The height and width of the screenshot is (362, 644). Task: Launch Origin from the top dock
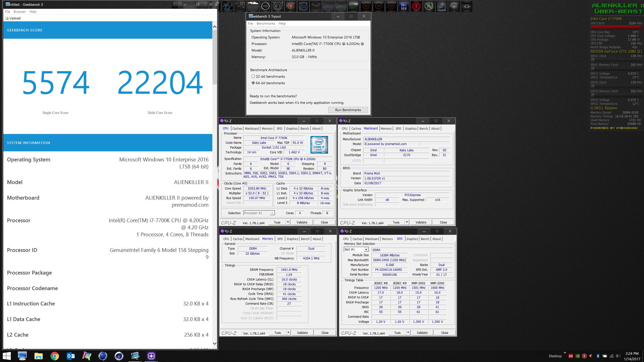[291, 6]
